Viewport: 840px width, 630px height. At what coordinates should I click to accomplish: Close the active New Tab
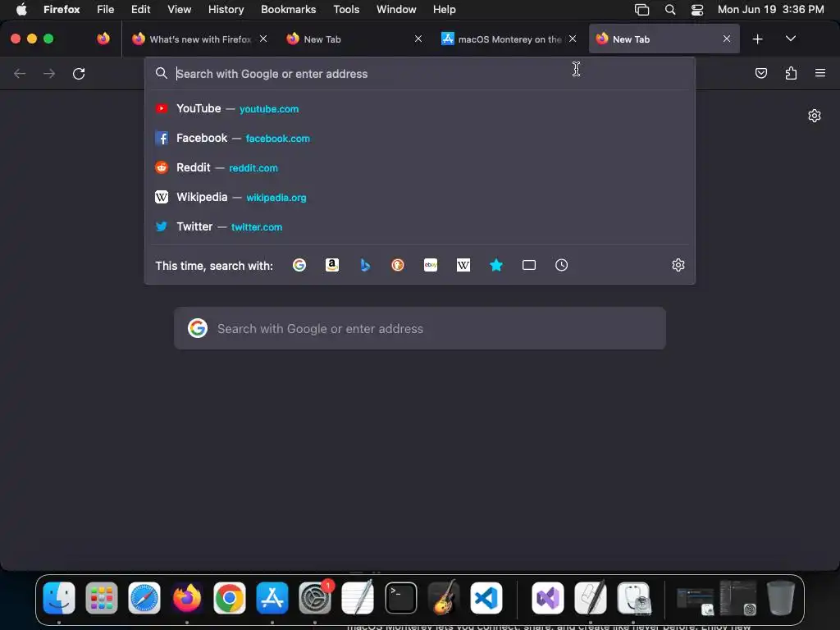(x=727, y=39)
